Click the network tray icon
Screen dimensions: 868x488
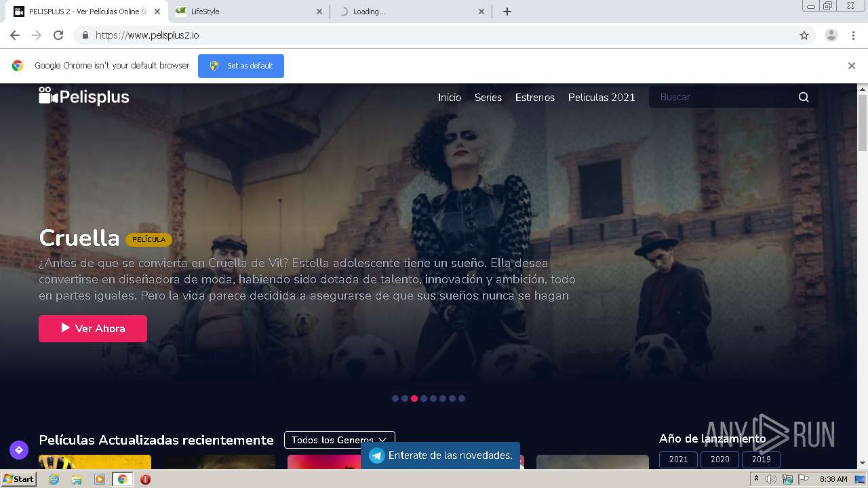tap(787, 479)
